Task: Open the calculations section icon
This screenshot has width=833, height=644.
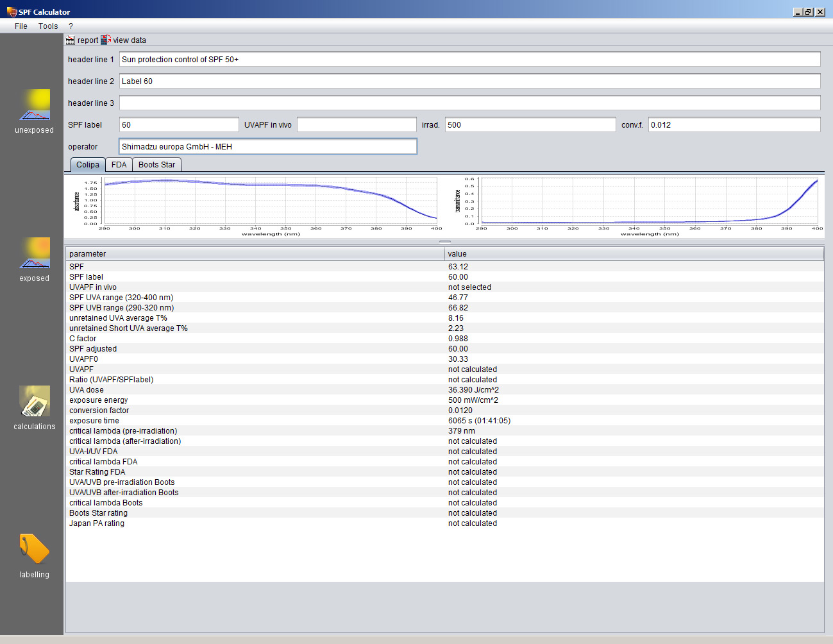Action: pos(35,402)
